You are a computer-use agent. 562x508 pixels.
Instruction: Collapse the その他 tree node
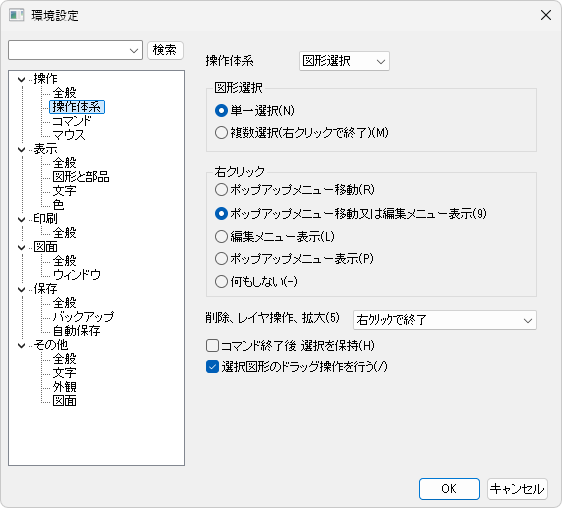click(22, 346)
